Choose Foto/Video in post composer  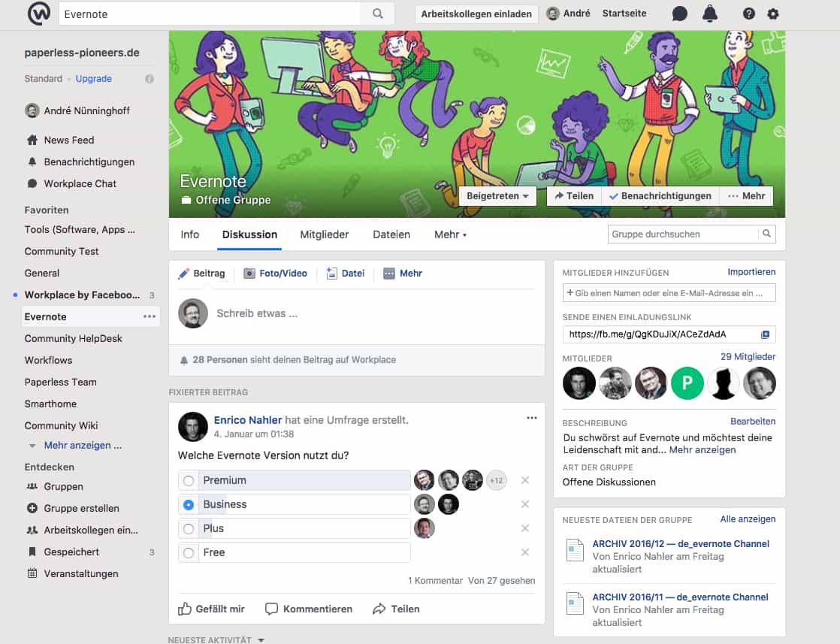(x=275, y=274)
